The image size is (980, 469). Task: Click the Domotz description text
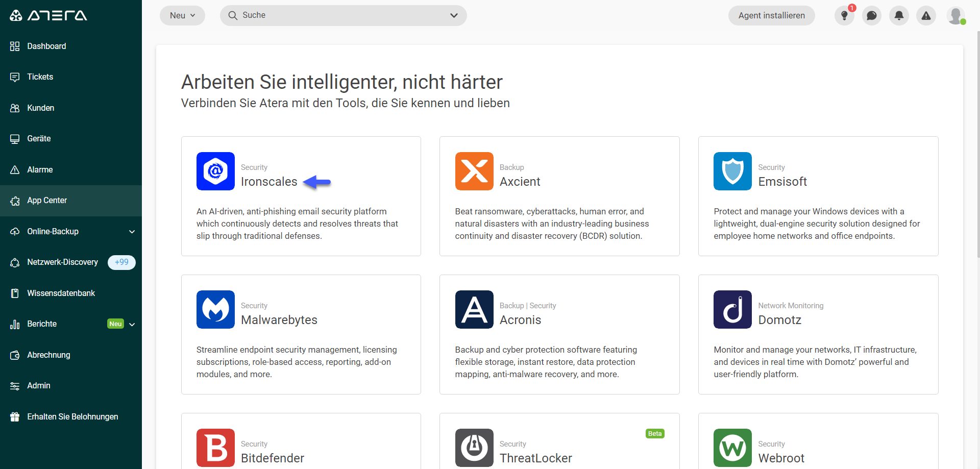815,362
